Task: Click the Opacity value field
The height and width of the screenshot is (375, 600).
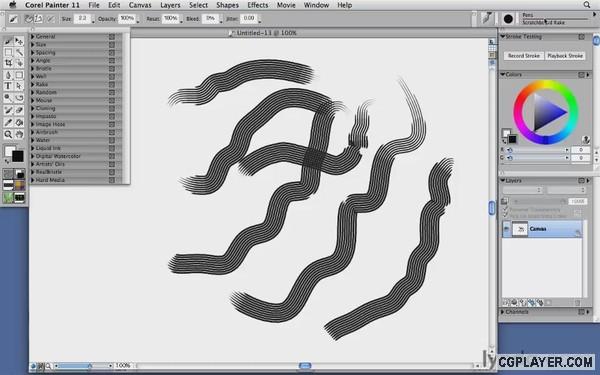Action: [127, 18]
